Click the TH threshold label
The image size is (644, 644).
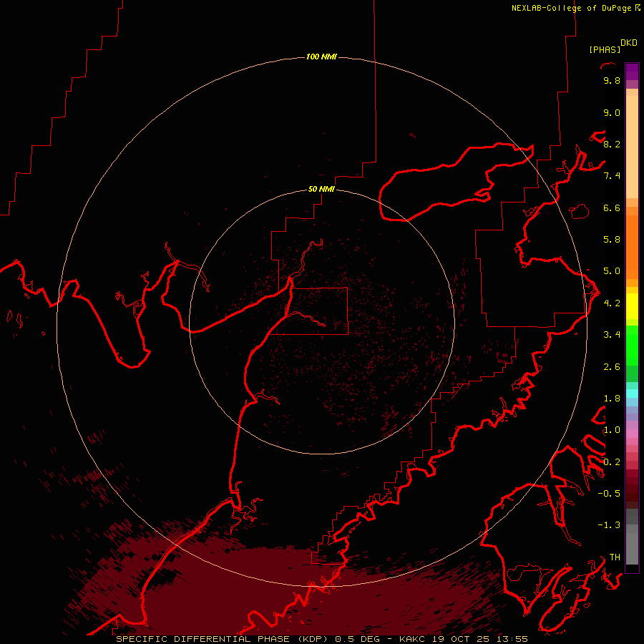tap(615, 557)
